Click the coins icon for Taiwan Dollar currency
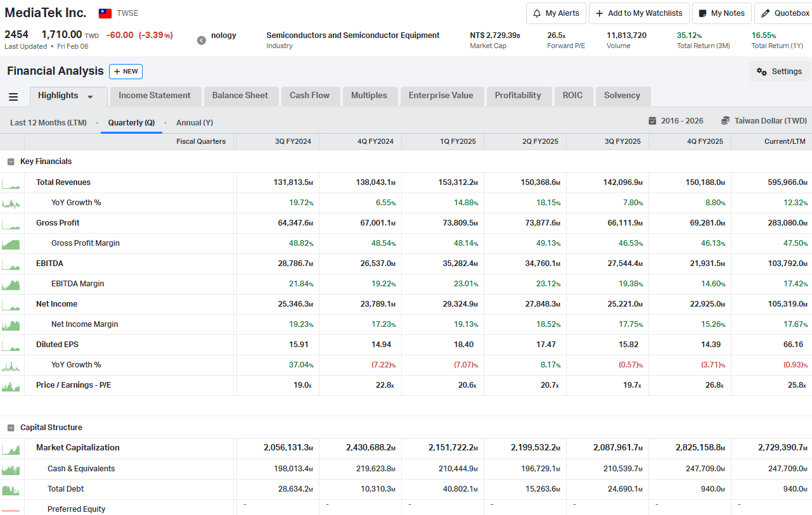 725,120
